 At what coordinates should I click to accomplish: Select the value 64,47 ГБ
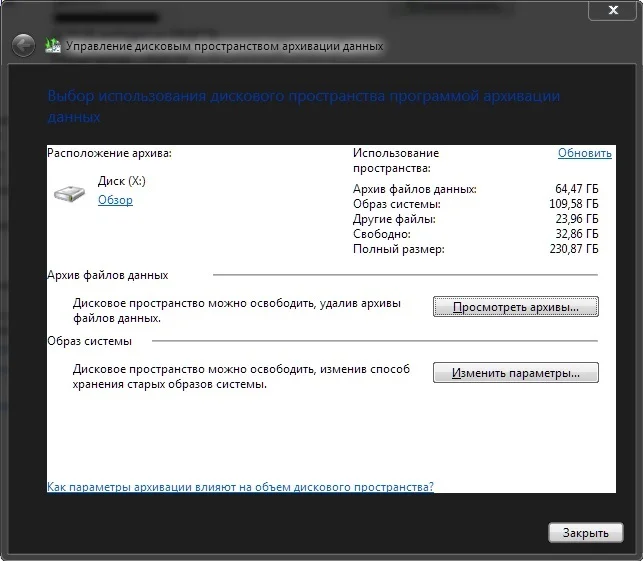click(577, 189)
